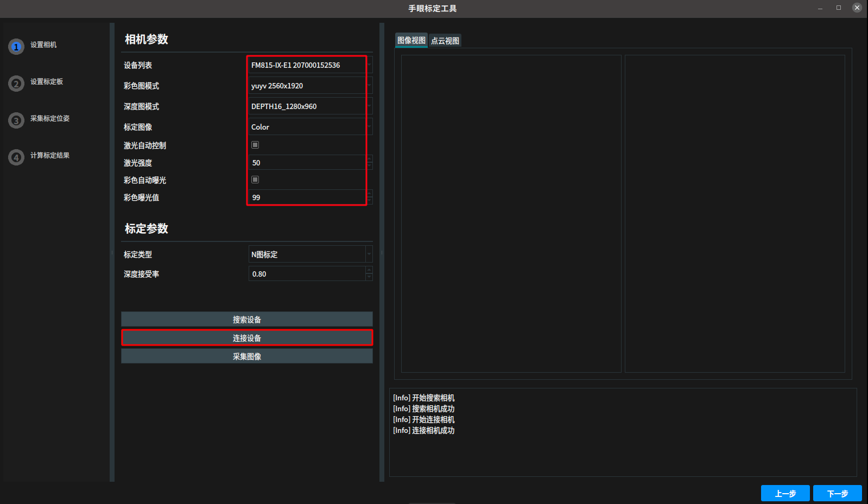868x504 pixels.
Task: Click the 搜索设备 button
Action: pyautogui.click(x=247, y=320)
